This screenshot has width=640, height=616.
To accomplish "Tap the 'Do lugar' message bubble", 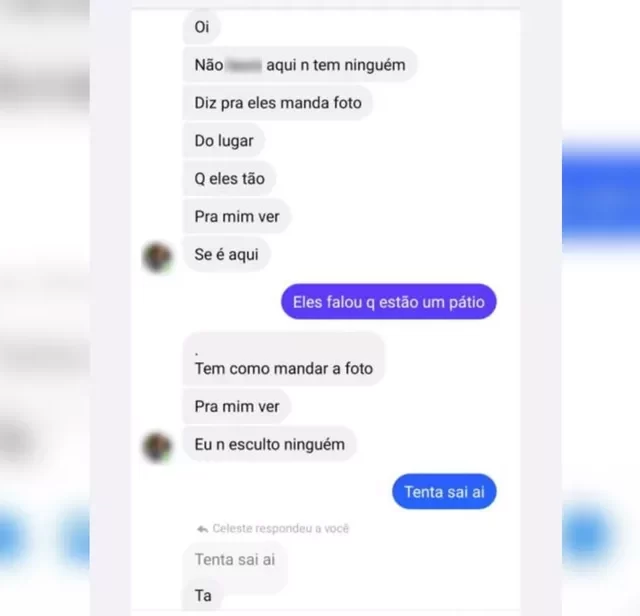I will [224, 141].
